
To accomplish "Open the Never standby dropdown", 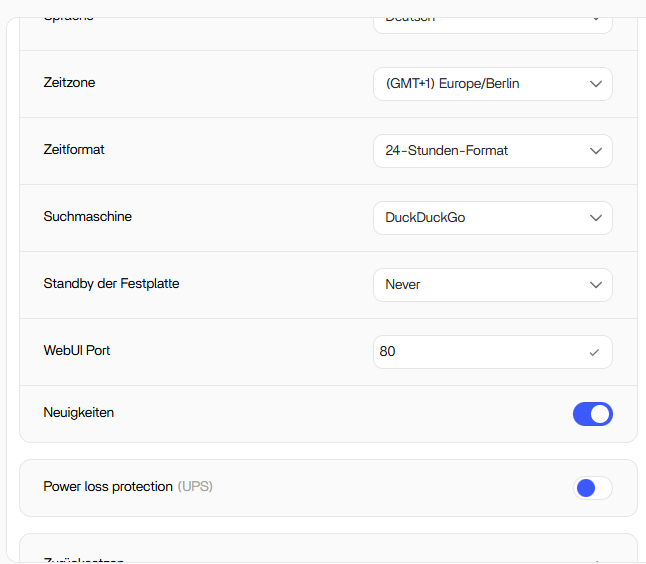I will click(x=480, y=285).
